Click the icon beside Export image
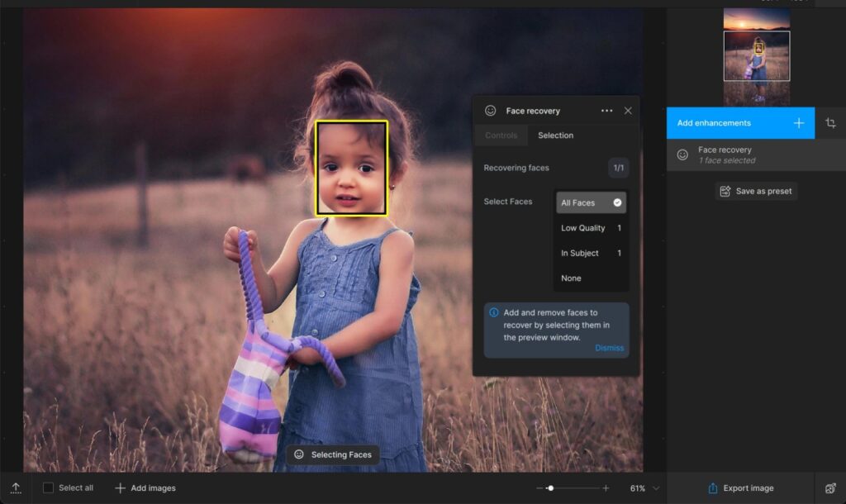Screen dimensions: 846x504 point(830,488)
